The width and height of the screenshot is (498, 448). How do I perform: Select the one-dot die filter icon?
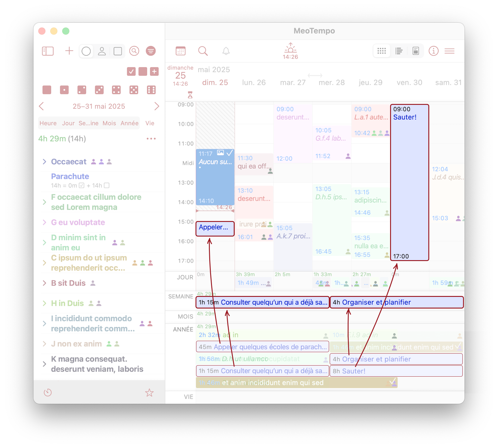(x=64, y=90)
